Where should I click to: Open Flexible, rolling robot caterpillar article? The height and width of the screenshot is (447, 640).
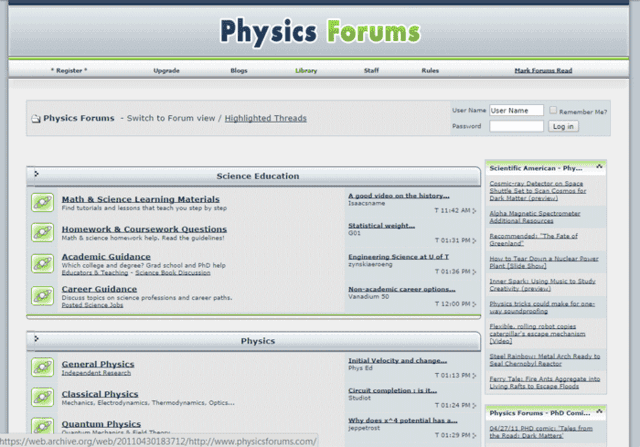[537, 334]
